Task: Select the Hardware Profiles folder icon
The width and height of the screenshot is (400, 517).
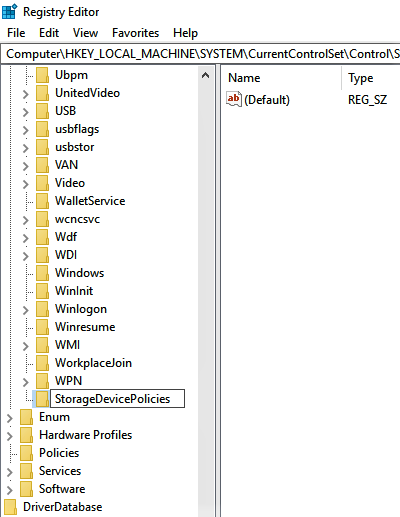Action: pos(26,435)
